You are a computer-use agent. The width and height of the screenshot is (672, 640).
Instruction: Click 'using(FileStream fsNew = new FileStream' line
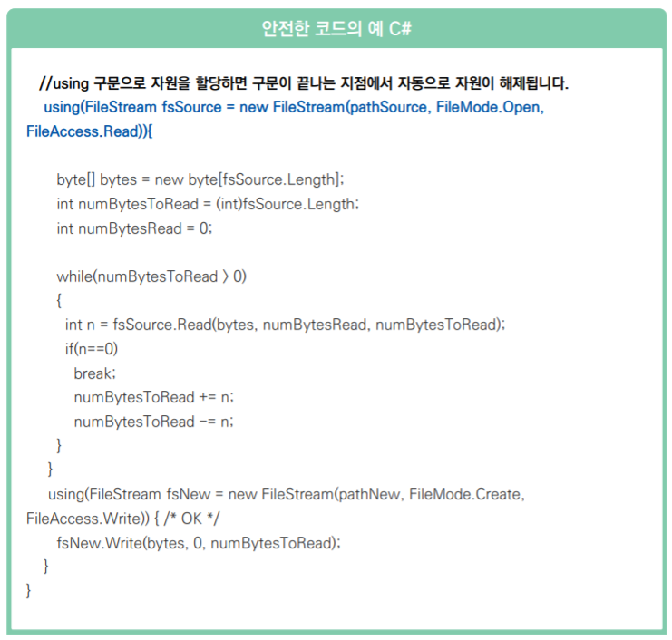[287, 494]
